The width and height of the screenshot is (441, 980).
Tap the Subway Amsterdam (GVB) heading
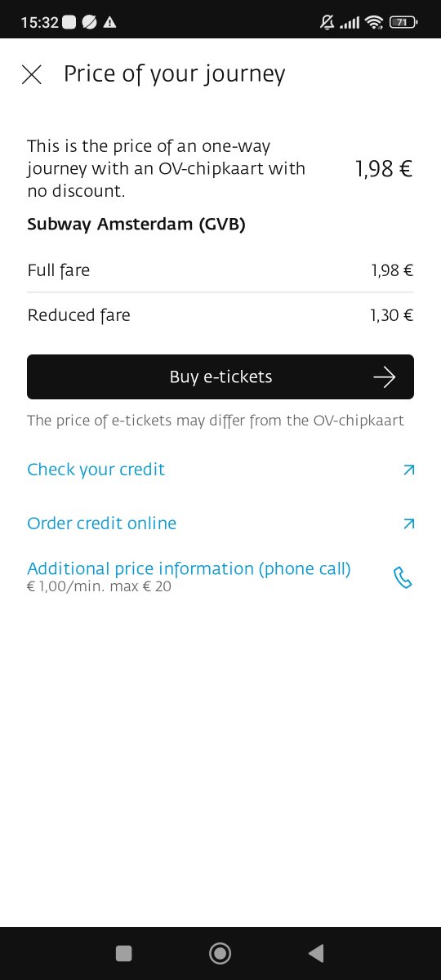pos(136,225)
